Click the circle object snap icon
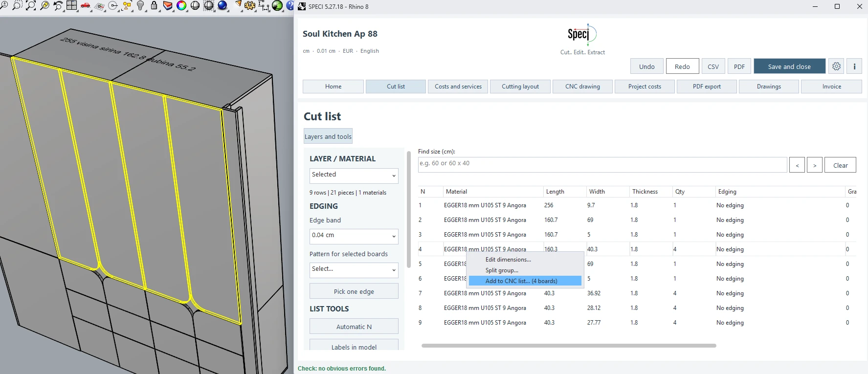This screenshot has width=868, height=374. click(x=113, y=5)
